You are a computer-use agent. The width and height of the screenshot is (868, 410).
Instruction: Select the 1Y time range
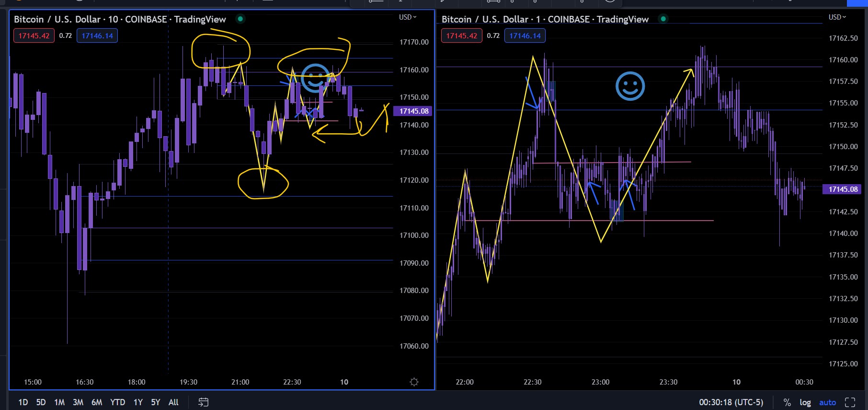[138, 402]
